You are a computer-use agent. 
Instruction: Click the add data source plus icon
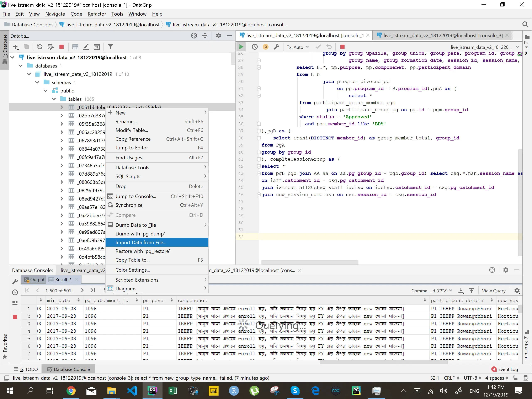16,47
